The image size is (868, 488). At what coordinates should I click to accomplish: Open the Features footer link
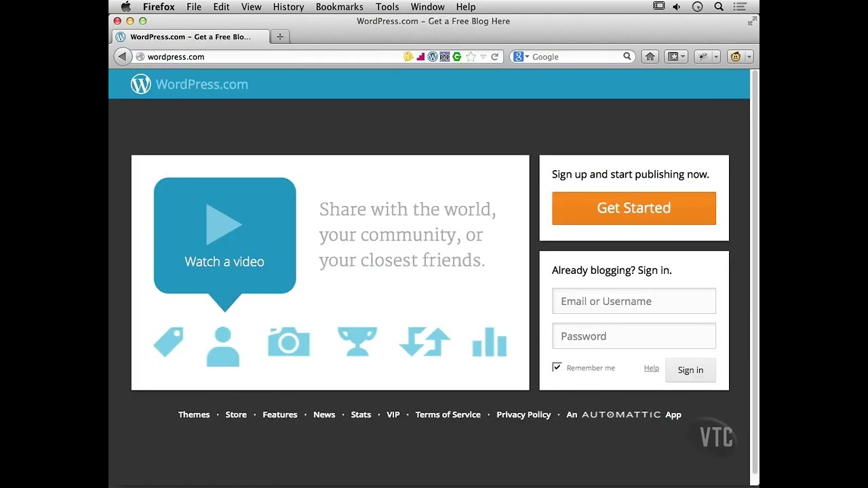click(x=280, y=415)
